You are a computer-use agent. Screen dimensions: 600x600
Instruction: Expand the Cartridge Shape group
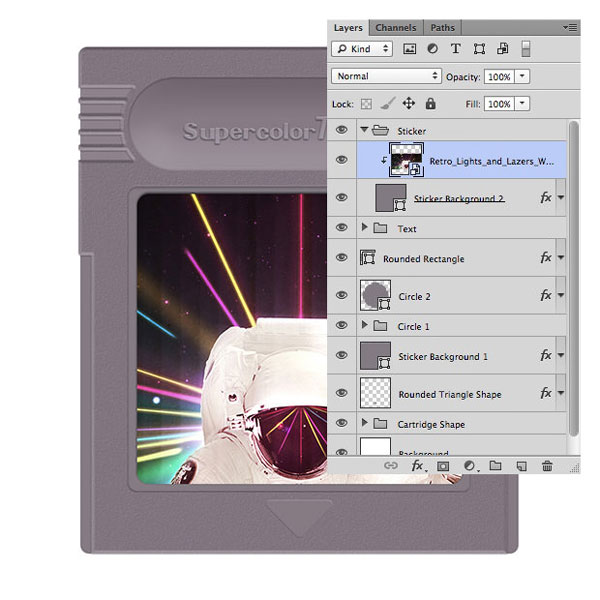click(x=364, y=422)
